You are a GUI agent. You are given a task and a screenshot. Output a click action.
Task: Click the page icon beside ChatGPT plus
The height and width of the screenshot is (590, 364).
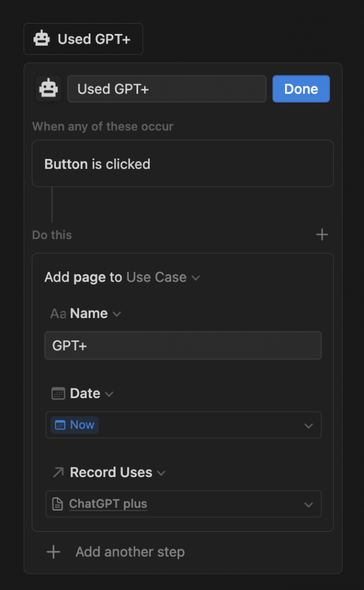click(58, 504)
